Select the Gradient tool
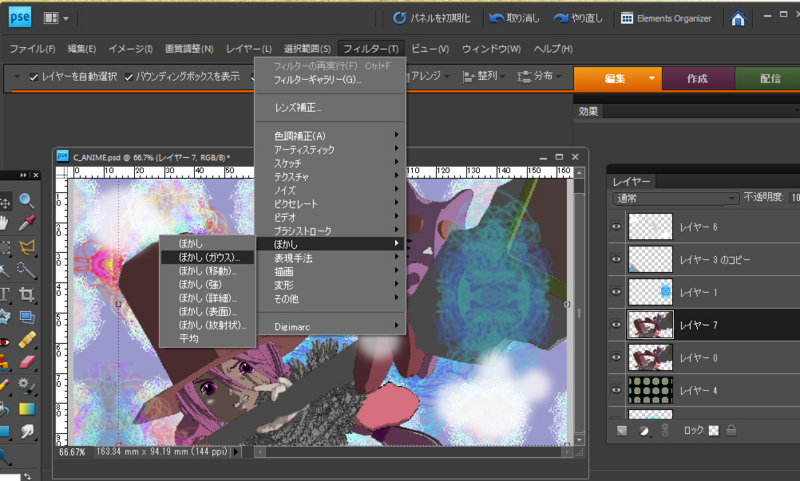Screen dimensions: 800x481 click(x=27, y=409)
